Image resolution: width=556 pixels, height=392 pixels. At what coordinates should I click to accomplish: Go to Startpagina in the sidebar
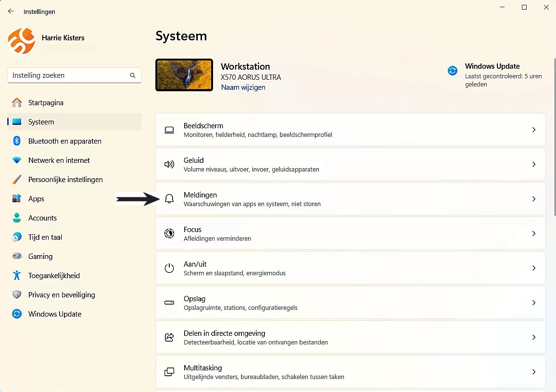(75, 103)
